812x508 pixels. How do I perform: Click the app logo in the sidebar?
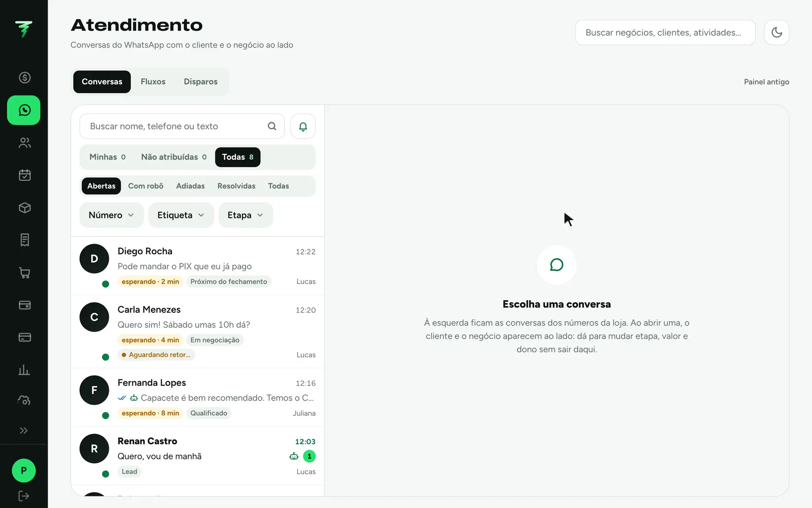point(24,29)
